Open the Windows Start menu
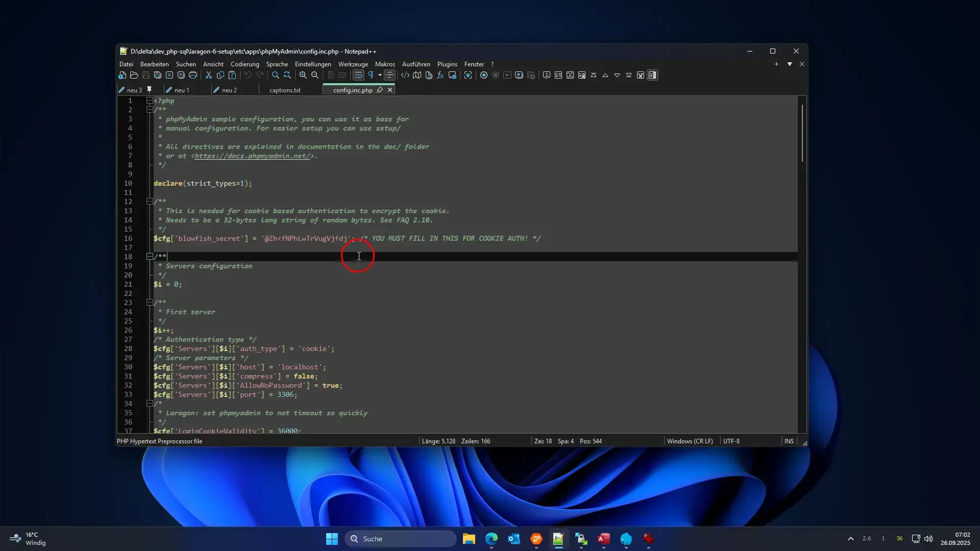 pos(332,539)
